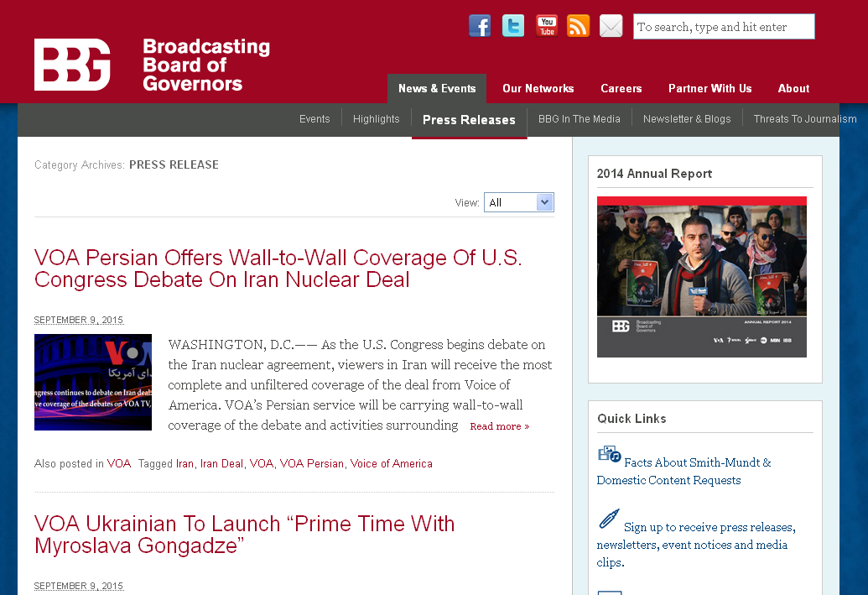Click the PRESS RELEASE category archive heading

[x=174, y=164]
